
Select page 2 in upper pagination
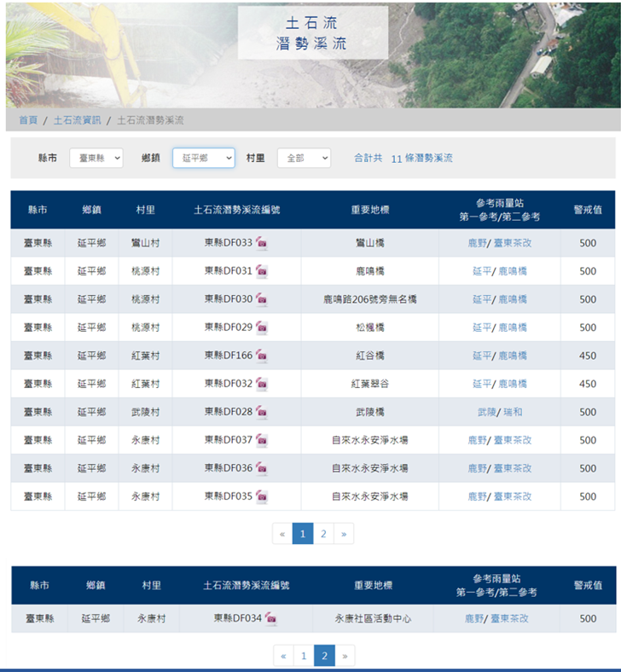[x=323, y=534]
